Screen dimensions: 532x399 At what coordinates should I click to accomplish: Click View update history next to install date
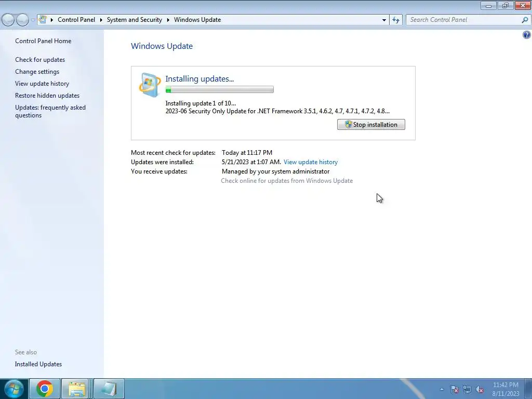[311, 162]
